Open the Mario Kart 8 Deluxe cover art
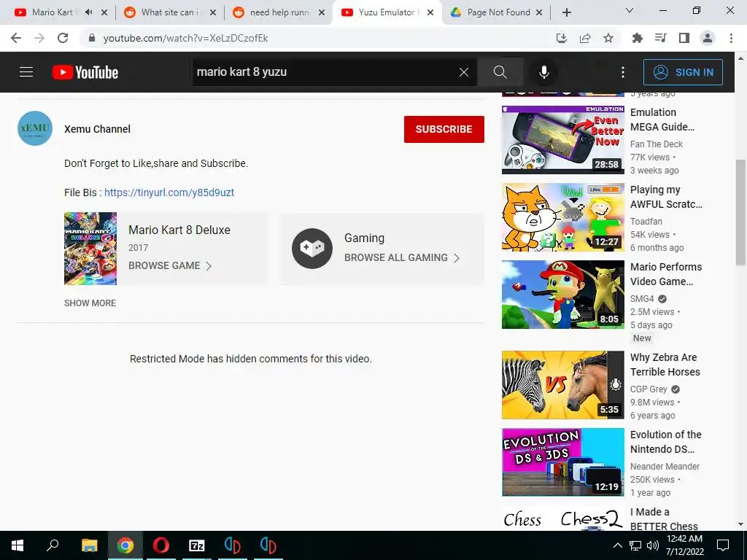Image resolution: width=747 pixels, height=560 pixels. [x=90, y=249]
